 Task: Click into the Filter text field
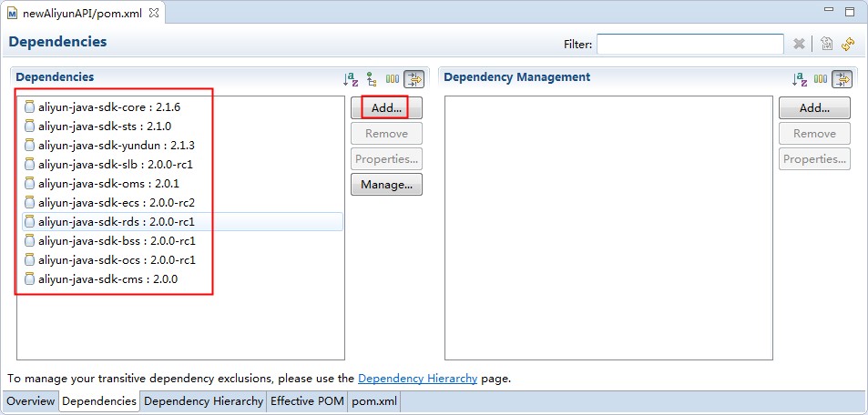[x=689, y=44]
